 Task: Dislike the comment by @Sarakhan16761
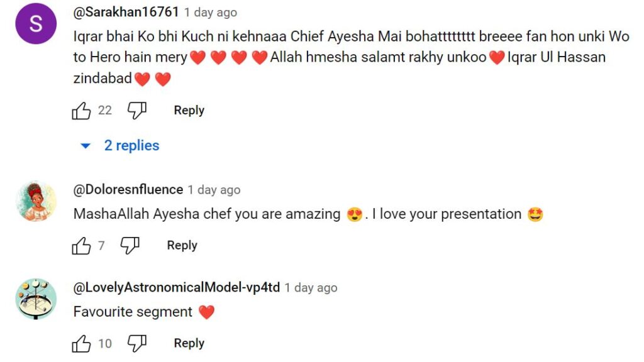(x=136, y=111)
